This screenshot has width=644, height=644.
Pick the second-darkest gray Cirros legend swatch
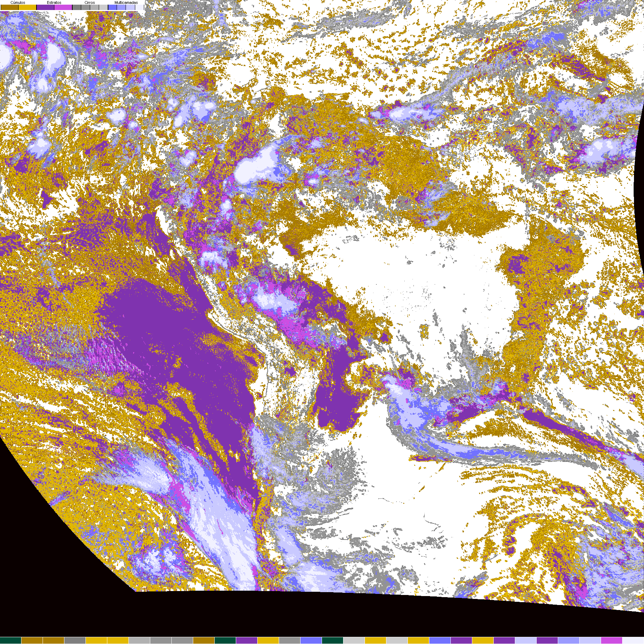(x=86, y=8)
